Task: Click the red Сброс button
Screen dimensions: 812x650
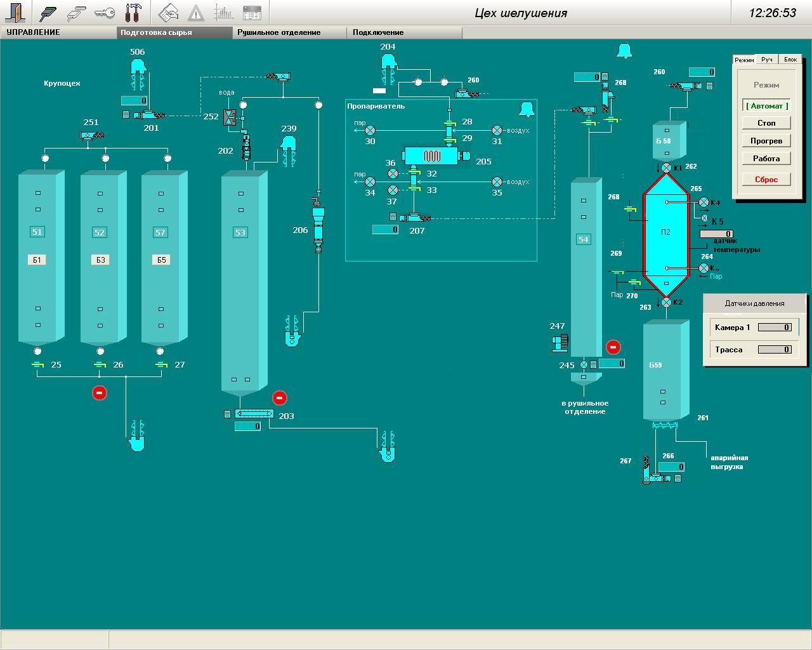Action: pyautogui.click(x=766, y=180)
